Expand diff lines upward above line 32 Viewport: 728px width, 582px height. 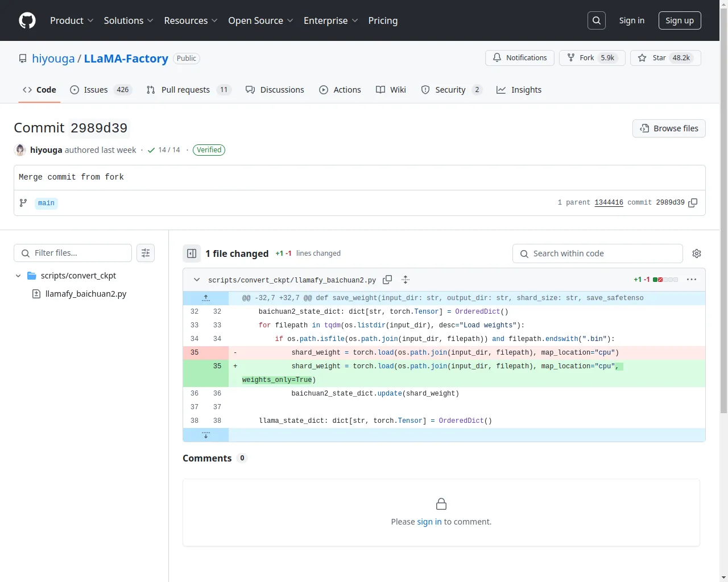tap(206, 298)
